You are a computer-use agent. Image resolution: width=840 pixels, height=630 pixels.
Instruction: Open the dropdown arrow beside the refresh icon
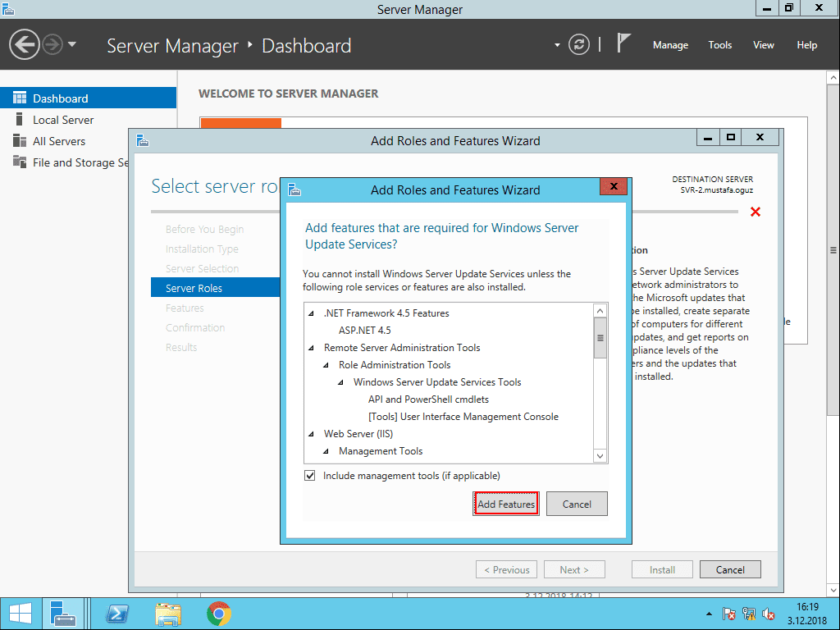pos(557,45)
